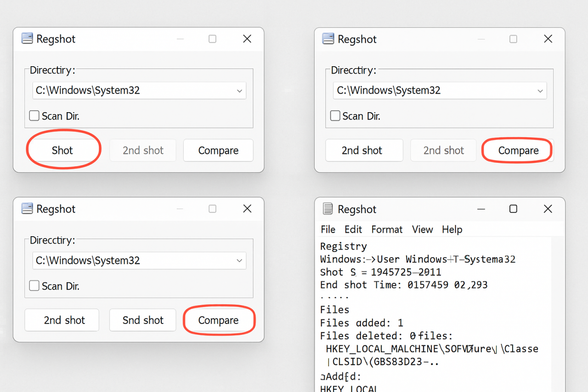The height and width of the screenshot is (392, 588).
Task: Click the 'Files added: 1' line
Action: click(x=362, y=323)
